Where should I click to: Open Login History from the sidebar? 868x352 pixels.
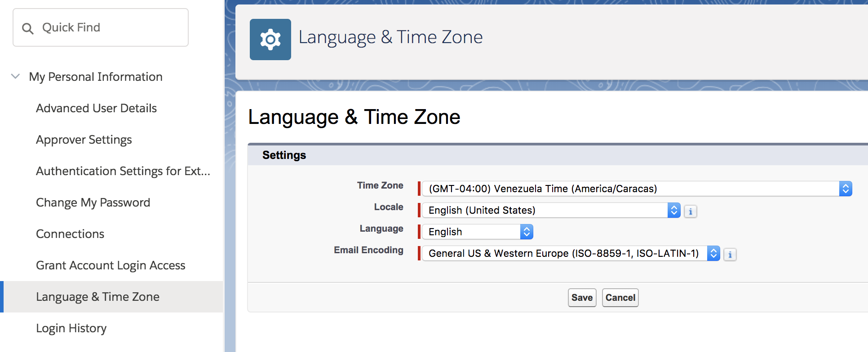(71, 328)
